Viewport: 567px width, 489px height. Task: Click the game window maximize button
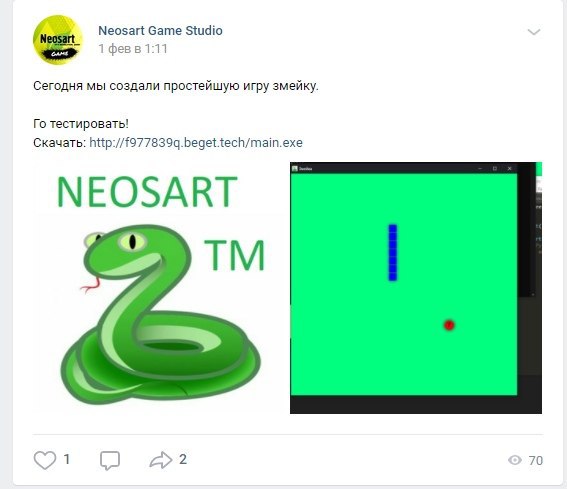[x=495, y=169]
